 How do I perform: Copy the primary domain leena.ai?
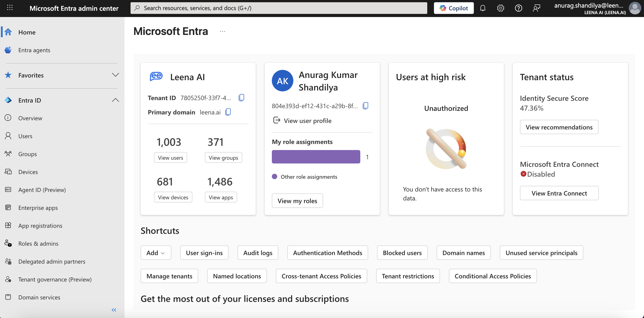pyautogui.click(x=228, y=112)
